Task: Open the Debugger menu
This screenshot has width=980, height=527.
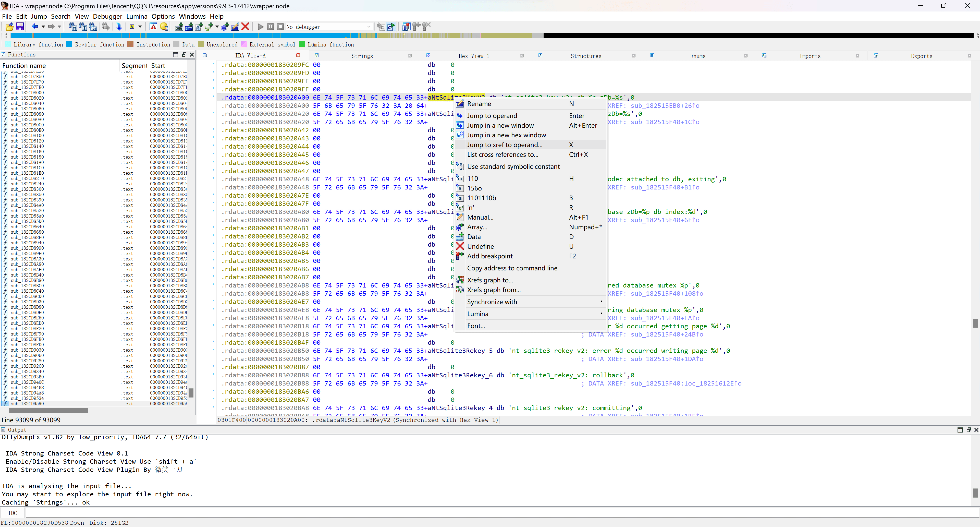Action: pyautogui.click(x=107, y=16)
